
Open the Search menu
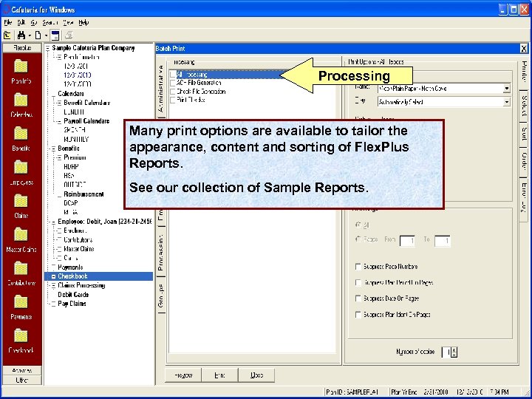pos(50,22)
